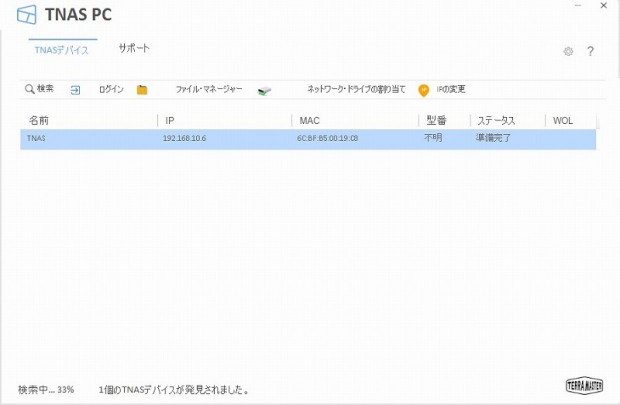Image resolution: width=620 pixels, height=405 pixels.
Task: Click the 型番 column header
Action: click(x=437, y=120)
